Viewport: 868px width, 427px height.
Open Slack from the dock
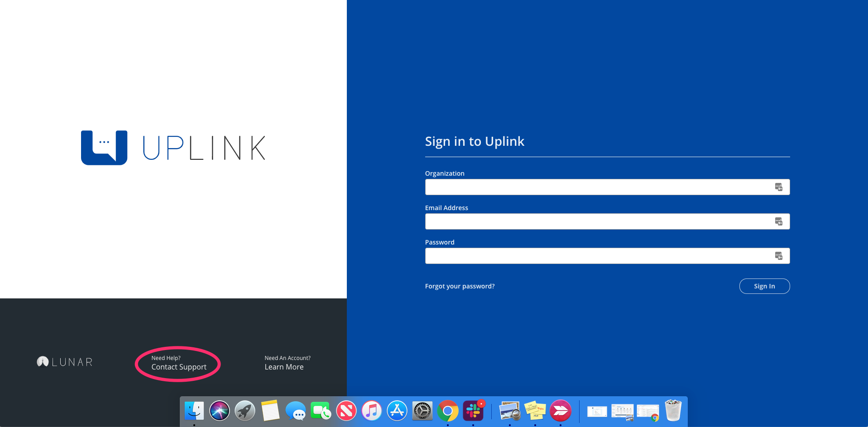pyautogui.click(x=473, y=411)
